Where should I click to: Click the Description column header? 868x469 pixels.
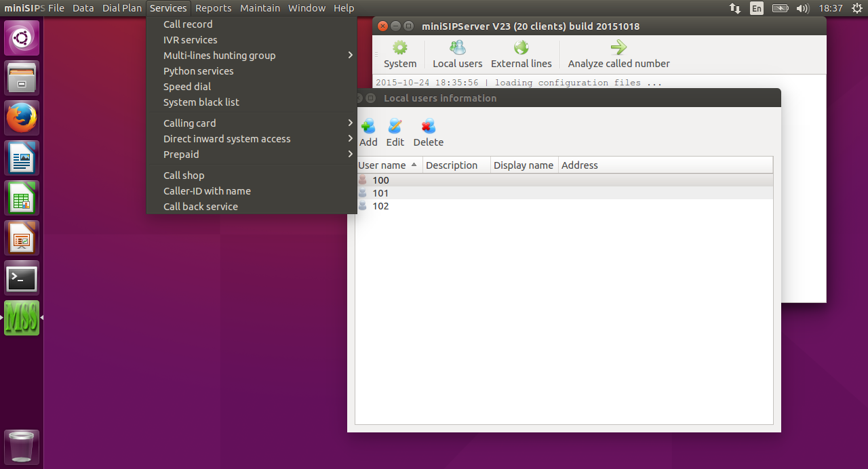tap(456, 165)
